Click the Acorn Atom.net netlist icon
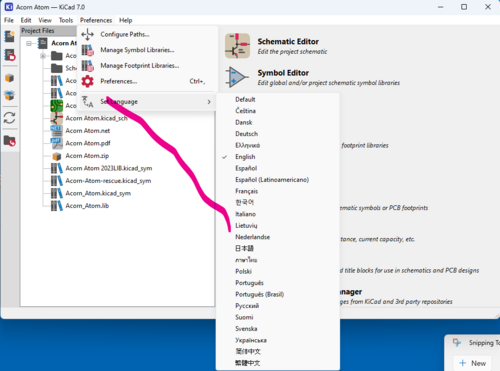 [x=56, y=131]
